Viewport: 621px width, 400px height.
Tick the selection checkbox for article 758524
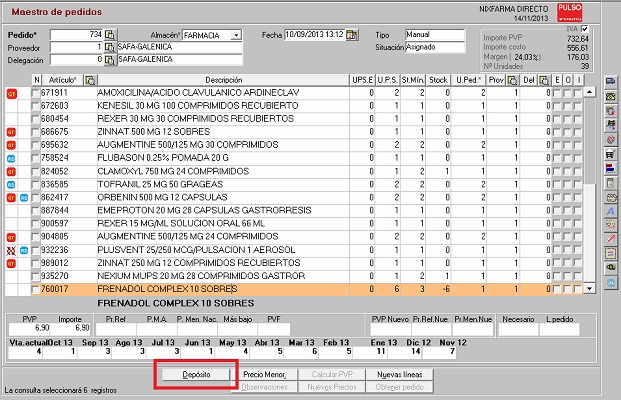tap(36, 158)
